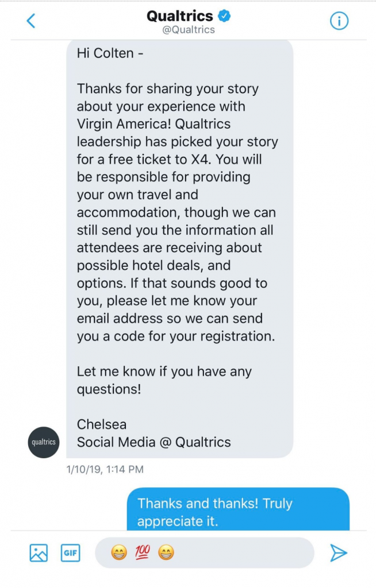376x588 pixels.
Task: Click the blue verified badge beside Qualtrics
Action: tap(224, 16)
